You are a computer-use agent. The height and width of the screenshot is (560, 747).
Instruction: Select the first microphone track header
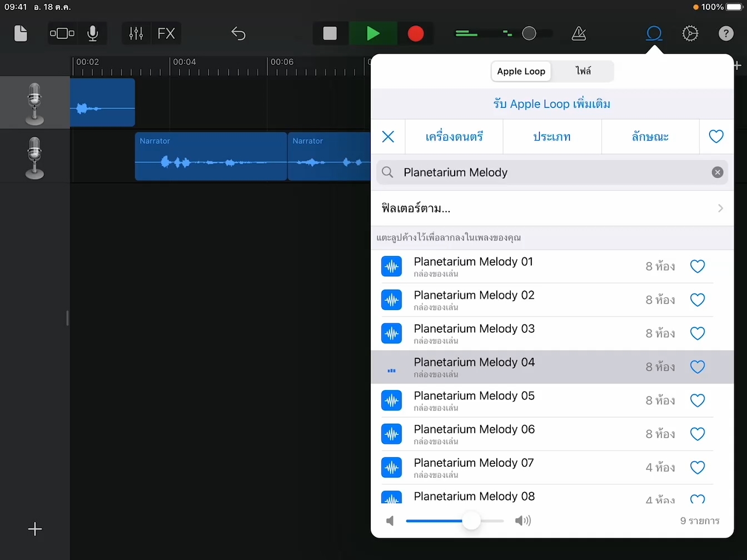click(x=35, y=103)
